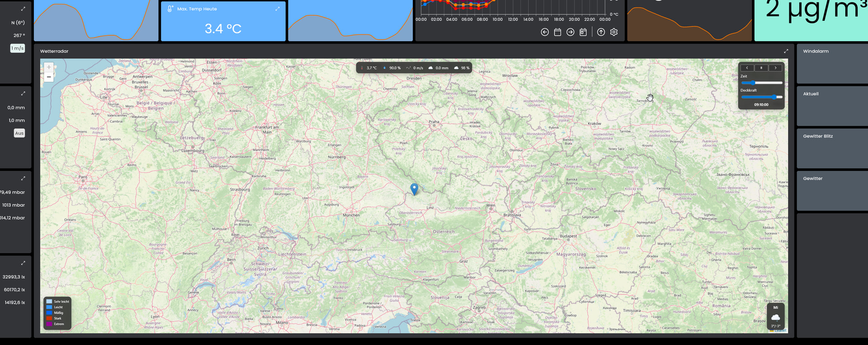This screenshot has width=868, height=345.
Task: Click the circled up-arrow chart icon
Action: pos(601,32)
